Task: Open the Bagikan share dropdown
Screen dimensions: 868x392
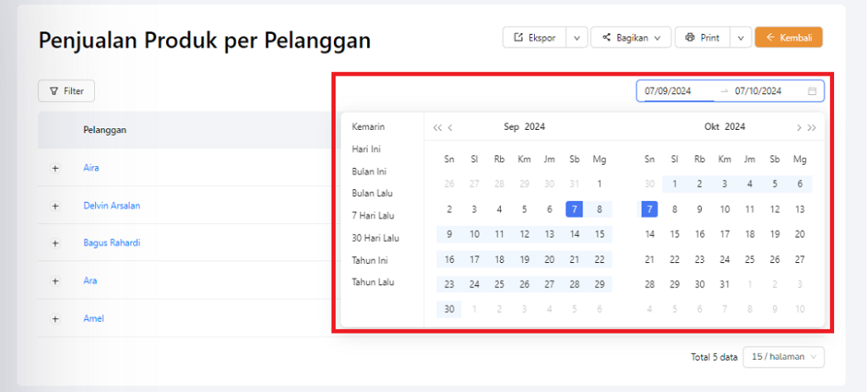Action: (631, 37)
